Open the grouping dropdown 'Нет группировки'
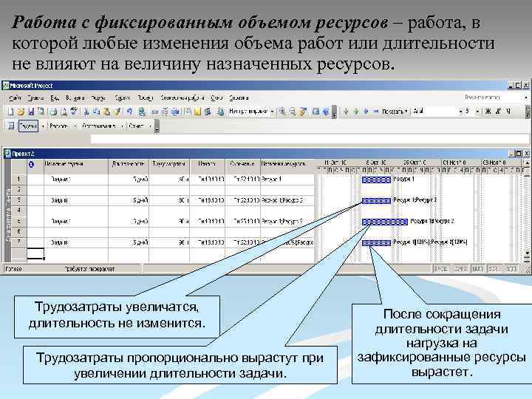The height and width of the screenshot is (399, 532). [272, 112]
